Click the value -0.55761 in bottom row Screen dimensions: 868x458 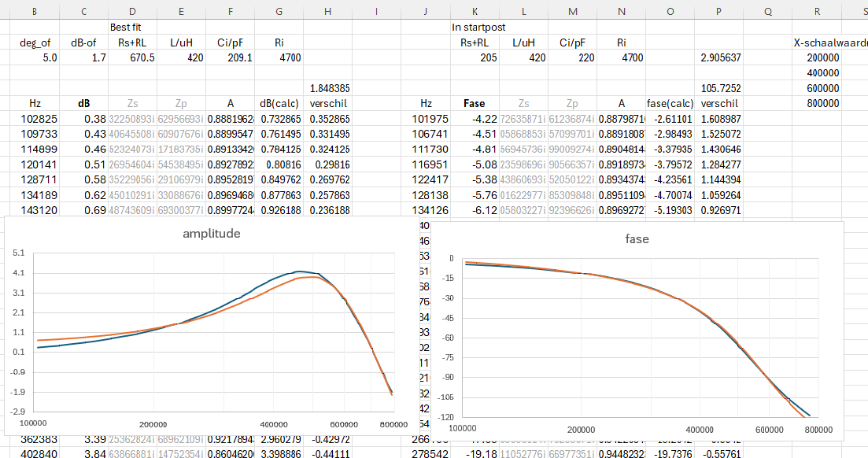coord(718,453)
